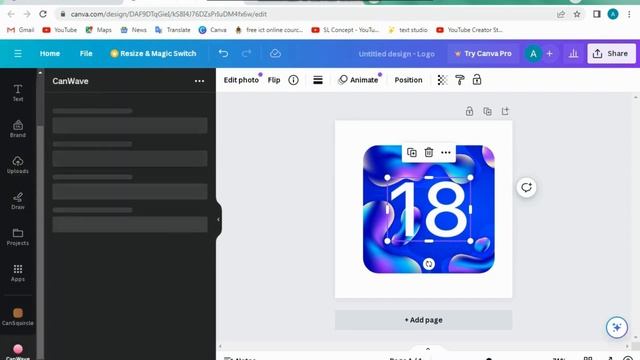Open the File menu

[x=86, y=53]
